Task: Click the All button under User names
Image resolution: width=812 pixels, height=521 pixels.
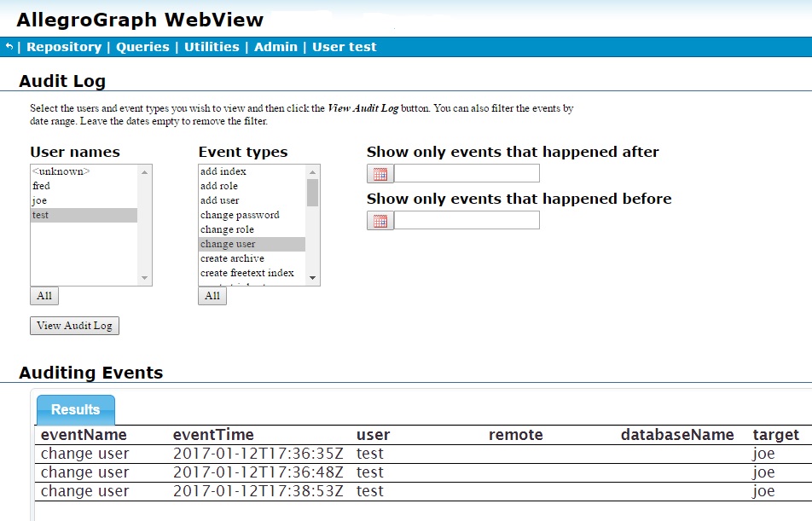Action: [43, 296]
